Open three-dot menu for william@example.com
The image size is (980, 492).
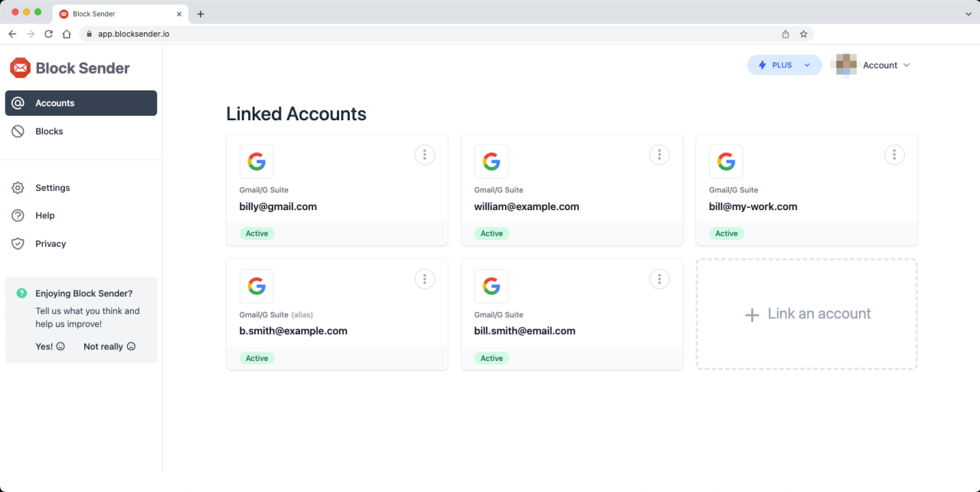[659, 155]
